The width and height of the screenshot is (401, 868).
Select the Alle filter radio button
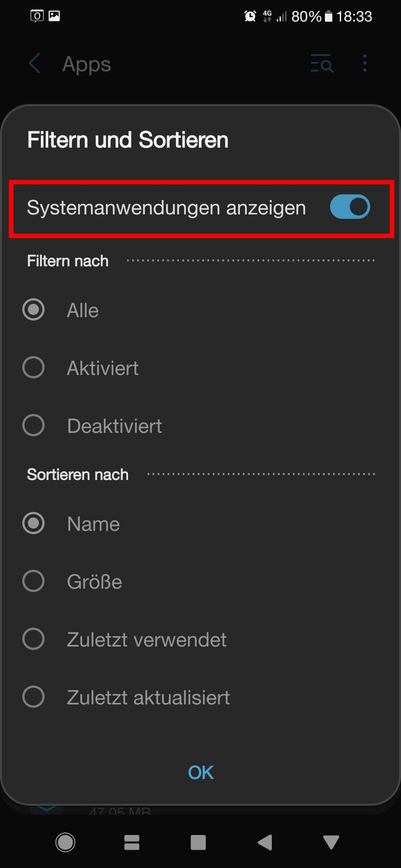(33, 310)
